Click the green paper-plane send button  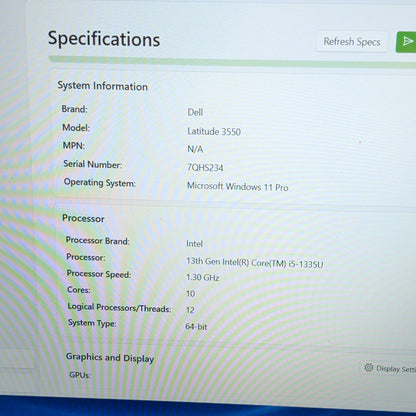pos(406,42)
